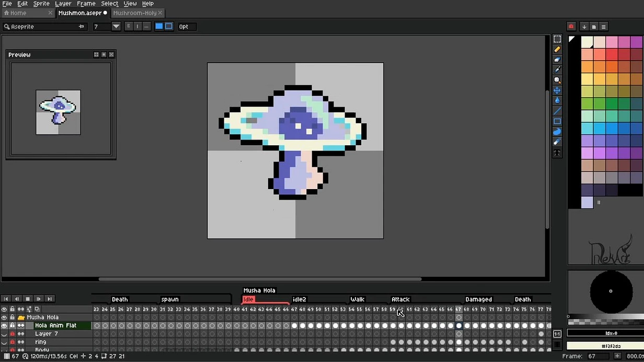Image resolution: width=644 pixels, height=362 pixels.
Task: Select the Rectangle shape tool
Action: coord(557,122)
